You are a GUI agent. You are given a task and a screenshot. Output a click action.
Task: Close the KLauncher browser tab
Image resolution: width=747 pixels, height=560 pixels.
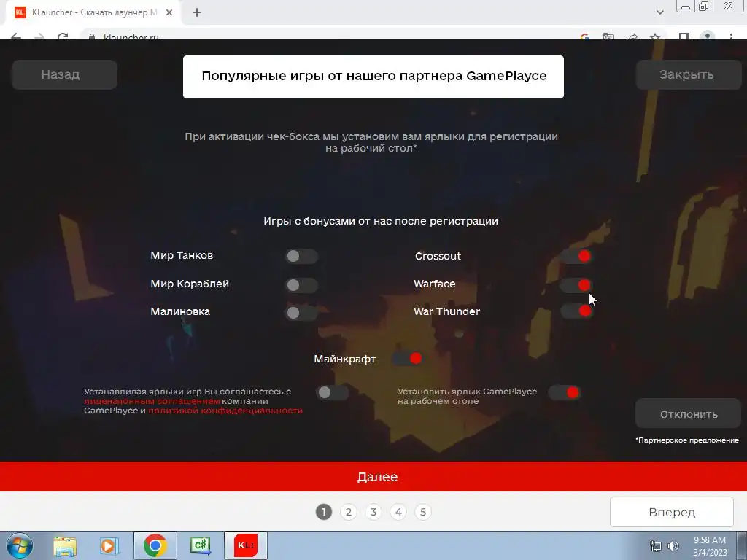click(169, 13)
